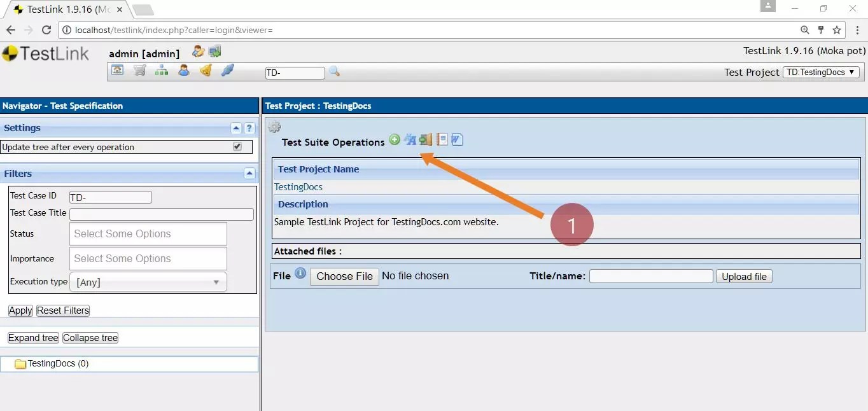The image size is (868, 411).
Task: Open the bell events icon
Action: 206,71
